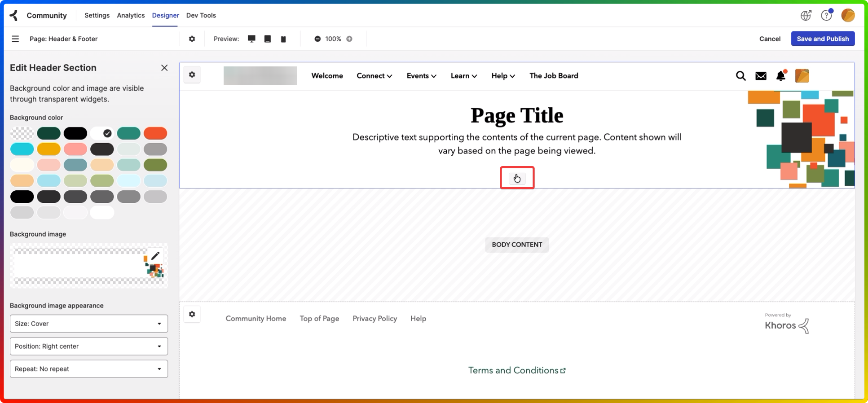The width and height of the screenshot is (868, 403).
Task: Select the transparent background color swatch
Action: pyautogui.click(x=22, y=133)
